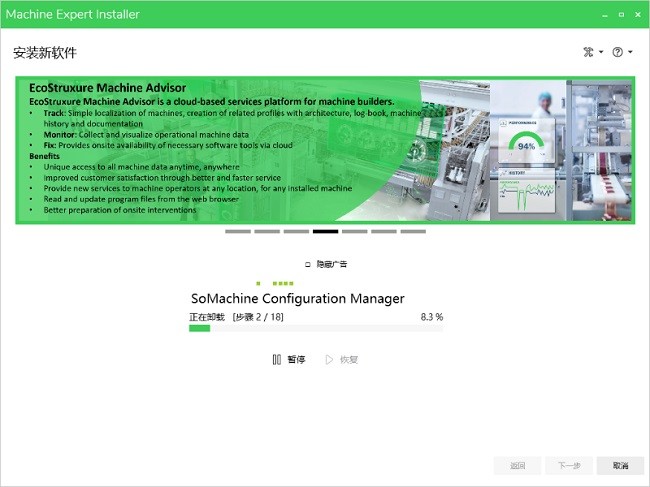Viewport: 650px width, 487px height.
Task: Tick the 隐藏广告 checkbox
Action: 308,264
